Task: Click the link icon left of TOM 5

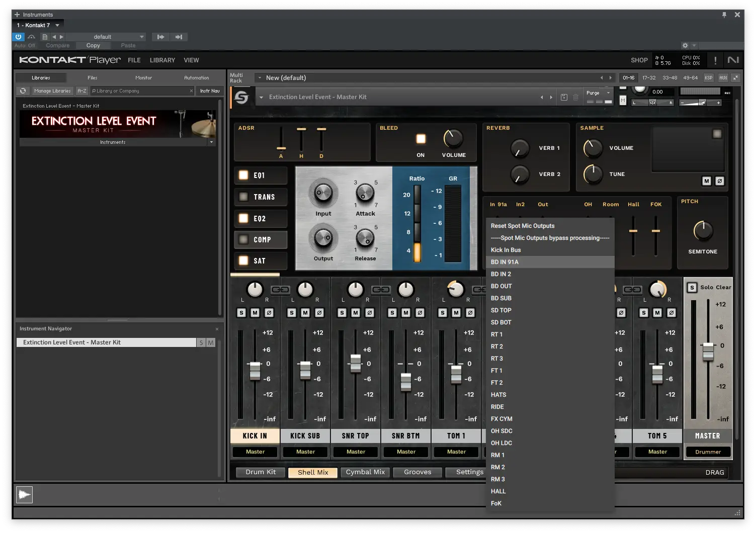Action: point(632,290)
